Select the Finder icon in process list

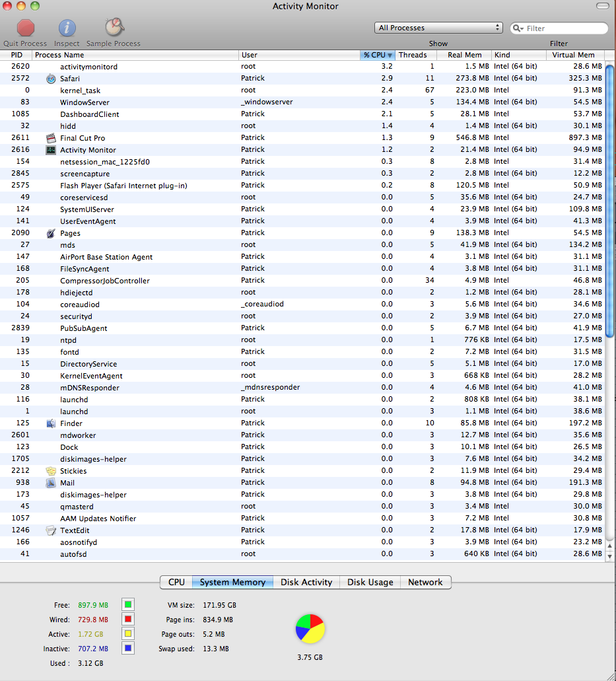pyautogui.click(x=51, y=423)
